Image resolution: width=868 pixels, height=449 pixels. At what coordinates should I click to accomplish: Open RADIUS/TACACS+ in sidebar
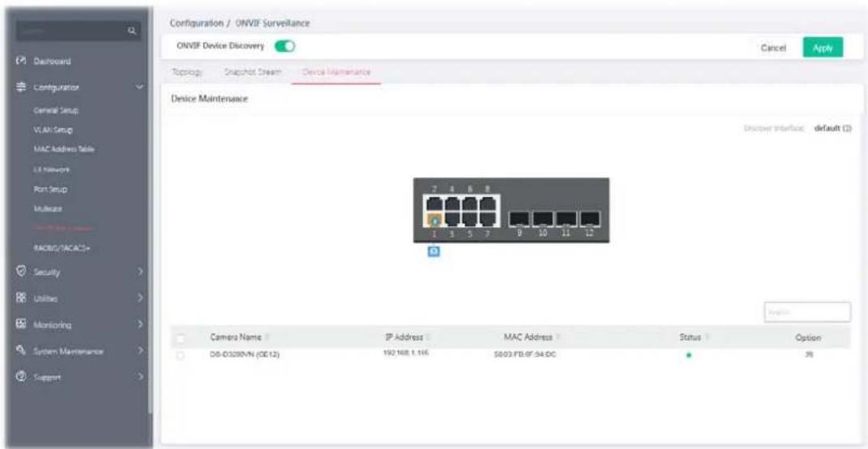click(62, 247)
